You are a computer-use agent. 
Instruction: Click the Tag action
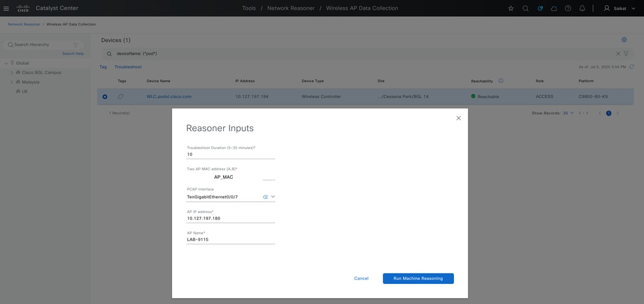coord(103,66)
